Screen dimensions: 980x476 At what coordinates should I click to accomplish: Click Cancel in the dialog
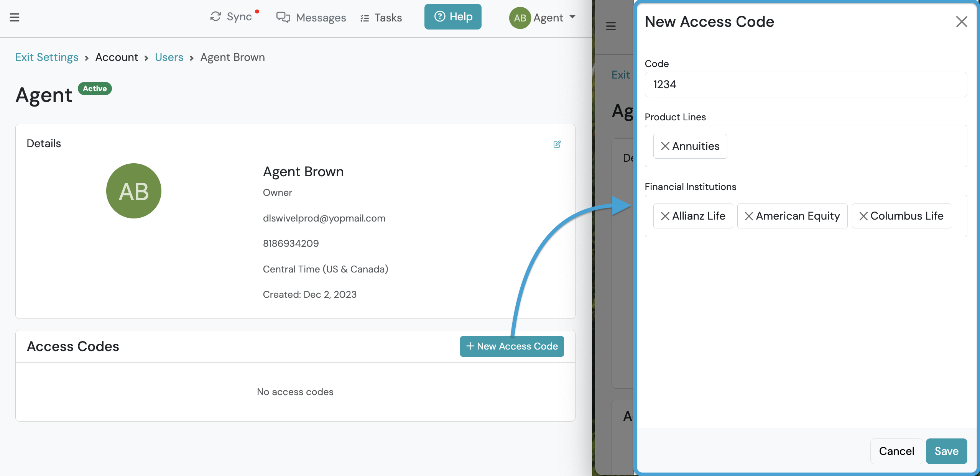896,451
